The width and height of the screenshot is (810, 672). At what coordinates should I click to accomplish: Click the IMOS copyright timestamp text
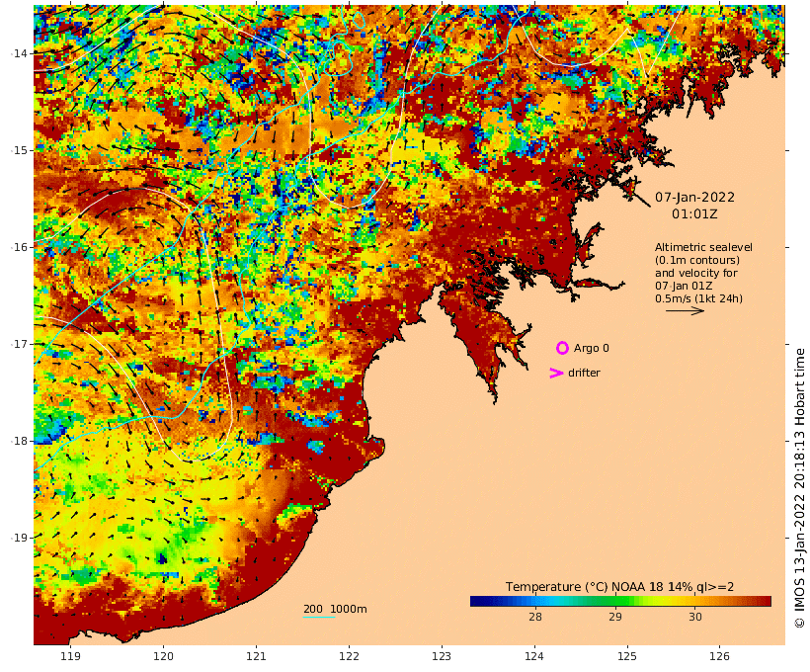800,488
